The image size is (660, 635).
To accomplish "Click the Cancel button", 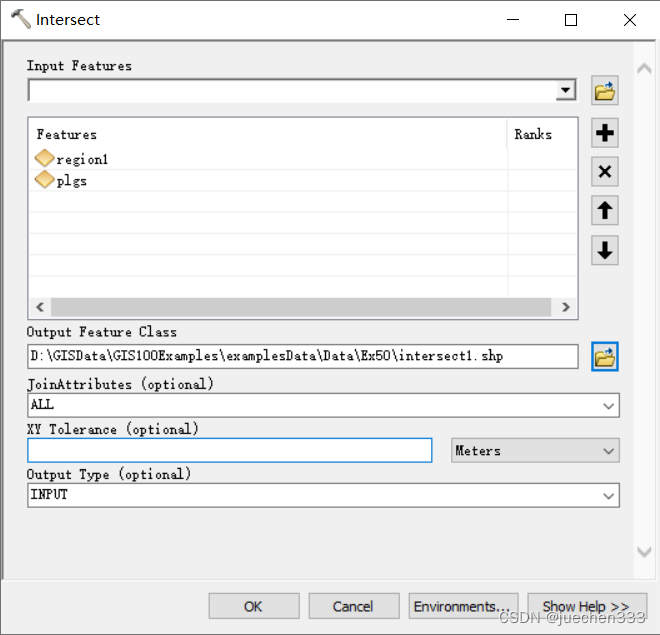I will (x=354, y=606).
